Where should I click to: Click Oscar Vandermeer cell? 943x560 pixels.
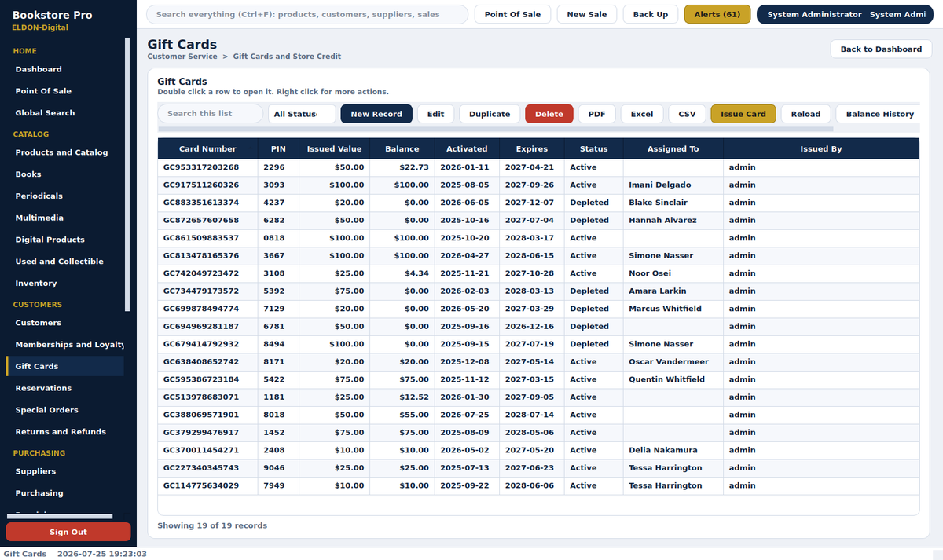[x=673, y=361]
